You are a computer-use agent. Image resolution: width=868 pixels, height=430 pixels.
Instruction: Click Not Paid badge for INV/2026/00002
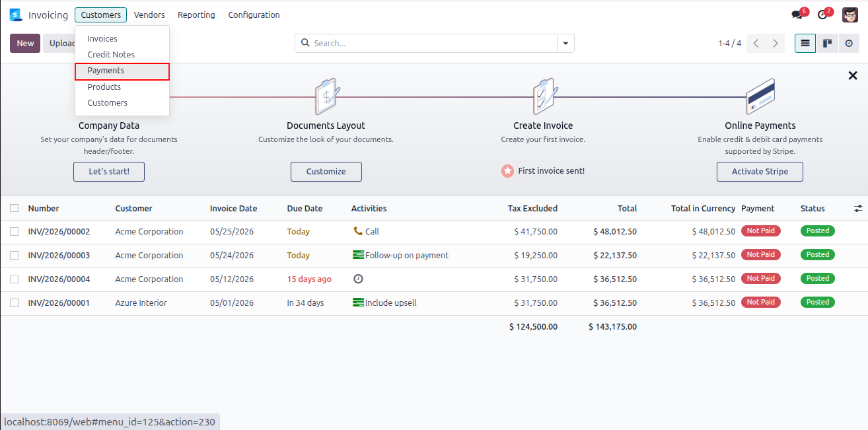click(760, 231)
